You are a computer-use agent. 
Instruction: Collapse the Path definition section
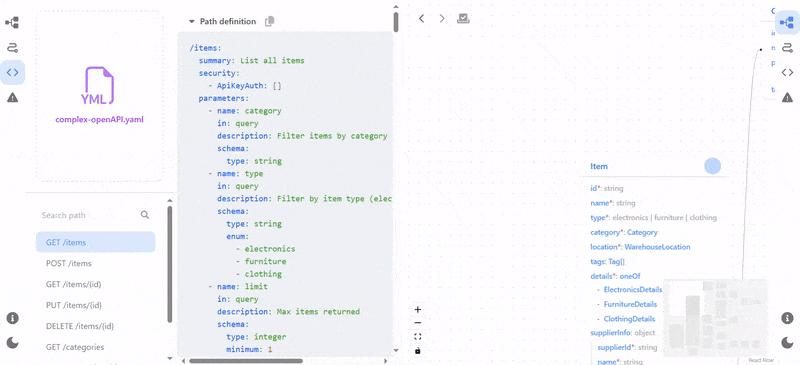[192, 21]
